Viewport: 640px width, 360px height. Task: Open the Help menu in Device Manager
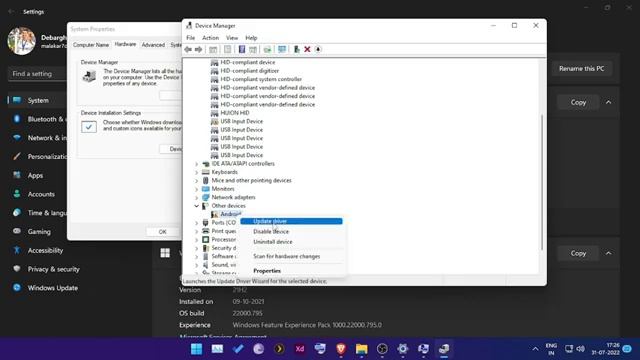point(251,38)
